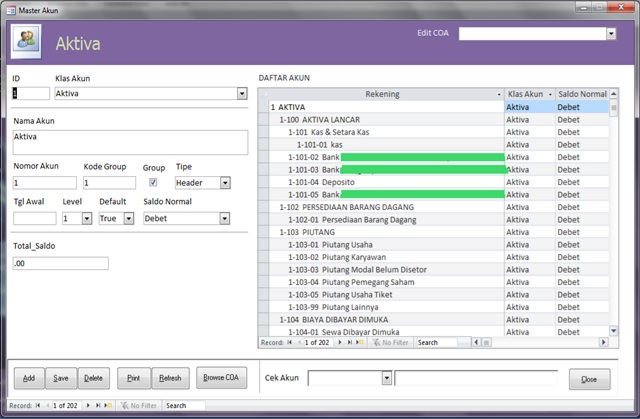
Task: Select the 1-101-04 Deposito row
Action: pos(386,182)
